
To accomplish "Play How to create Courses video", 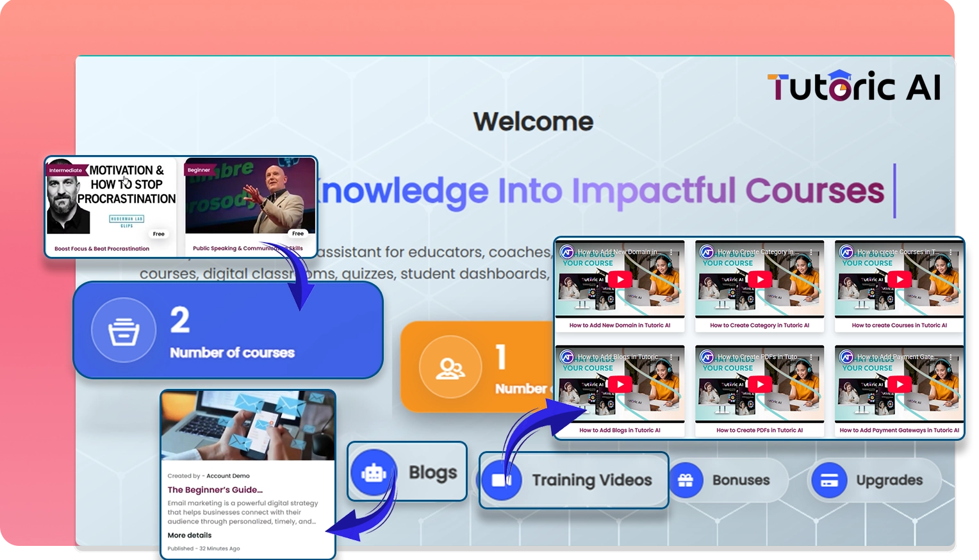I will (899, 279).
